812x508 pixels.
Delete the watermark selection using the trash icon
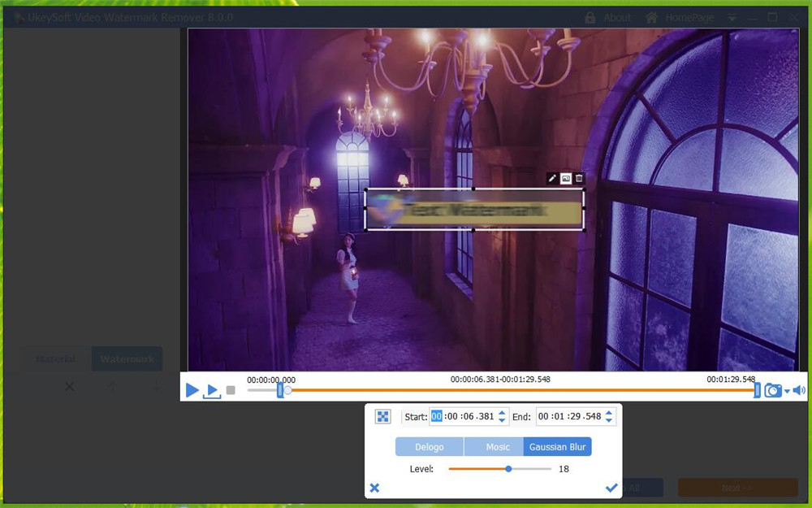(x=579, y=177)
